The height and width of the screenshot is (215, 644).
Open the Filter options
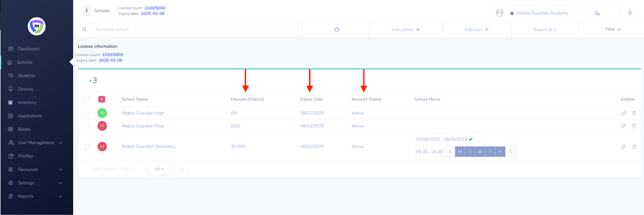pyautogui.click(x=613, y=29)
